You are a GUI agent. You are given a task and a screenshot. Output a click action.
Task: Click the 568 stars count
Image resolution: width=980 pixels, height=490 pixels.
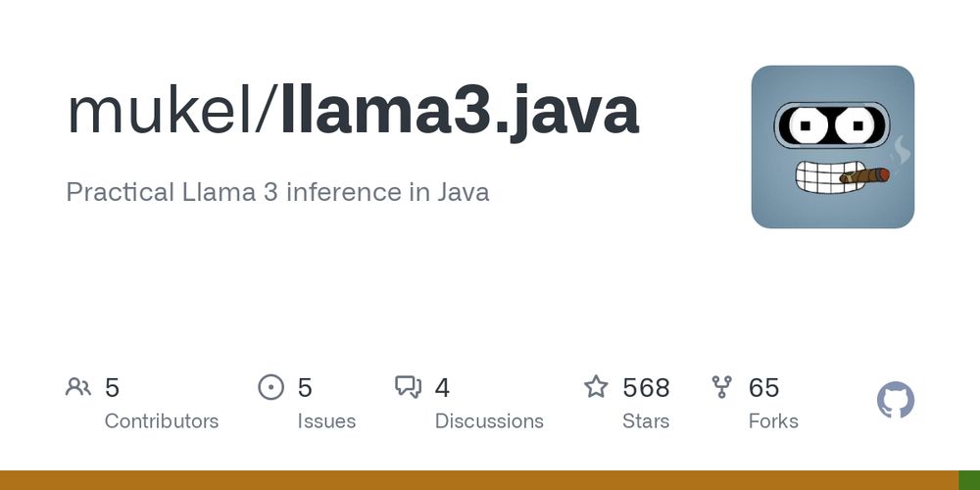[x=646, y=387]
